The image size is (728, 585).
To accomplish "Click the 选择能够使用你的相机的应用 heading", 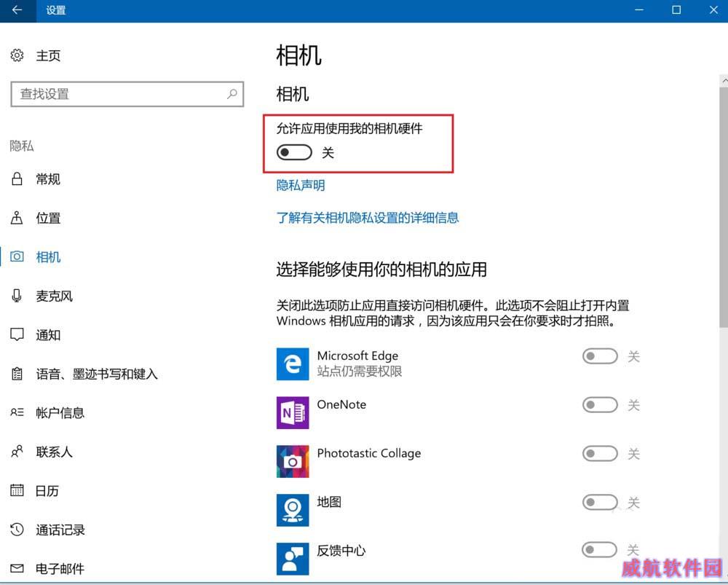I will [381, 270].
